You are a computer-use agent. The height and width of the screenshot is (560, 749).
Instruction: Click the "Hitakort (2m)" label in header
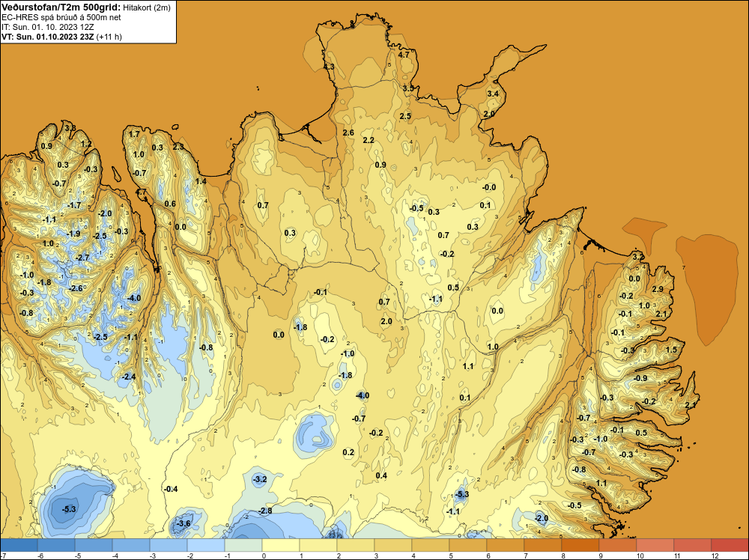[x=147, y=7]
